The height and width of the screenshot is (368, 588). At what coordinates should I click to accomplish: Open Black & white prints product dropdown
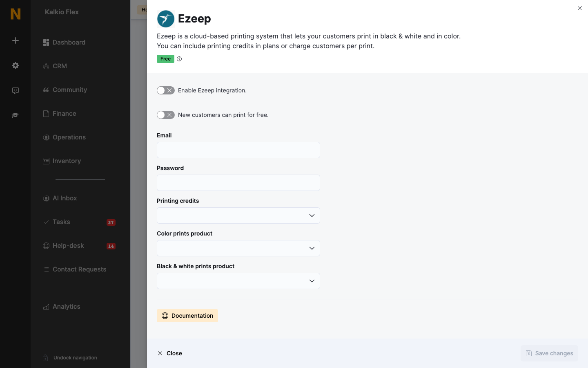238,281
